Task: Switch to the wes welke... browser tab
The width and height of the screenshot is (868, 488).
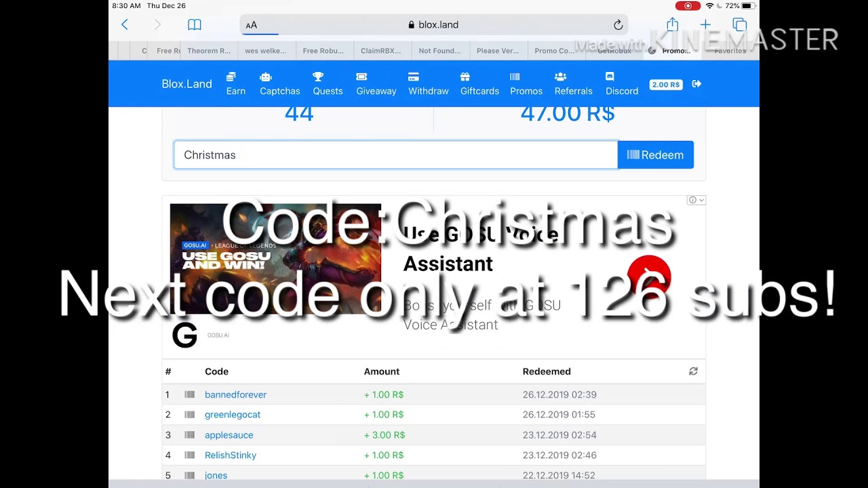Action: [265, 51]
